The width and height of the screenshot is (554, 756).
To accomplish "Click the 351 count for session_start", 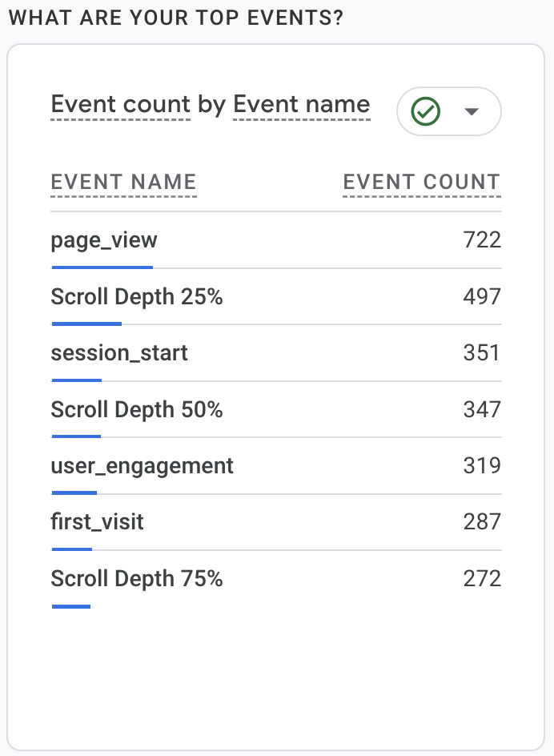I will (x=482, y=353).
